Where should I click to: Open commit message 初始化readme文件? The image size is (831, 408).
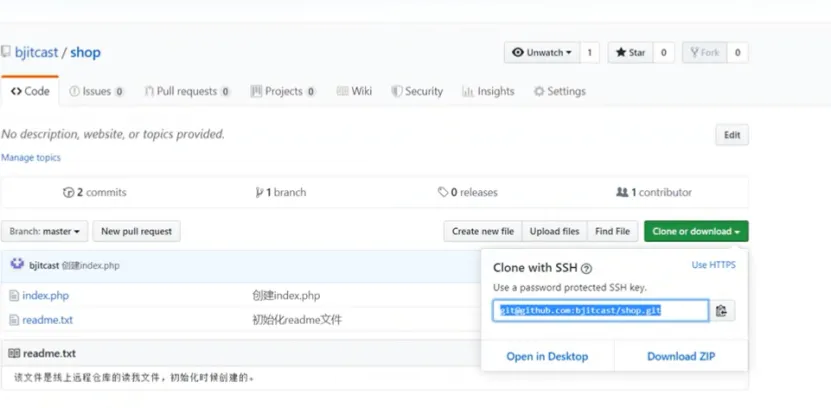coord(297,320)
